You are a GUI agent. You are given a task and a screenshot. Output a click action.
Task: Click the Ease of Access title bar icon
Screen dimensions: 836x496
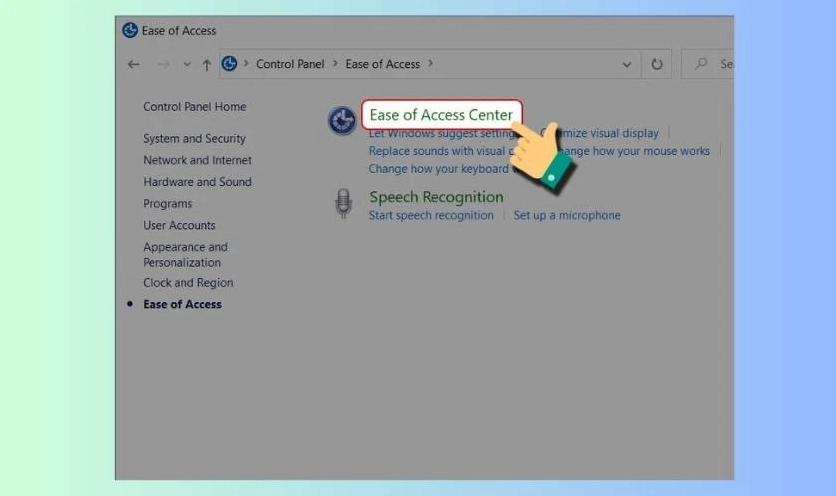[x=130, y=30]
